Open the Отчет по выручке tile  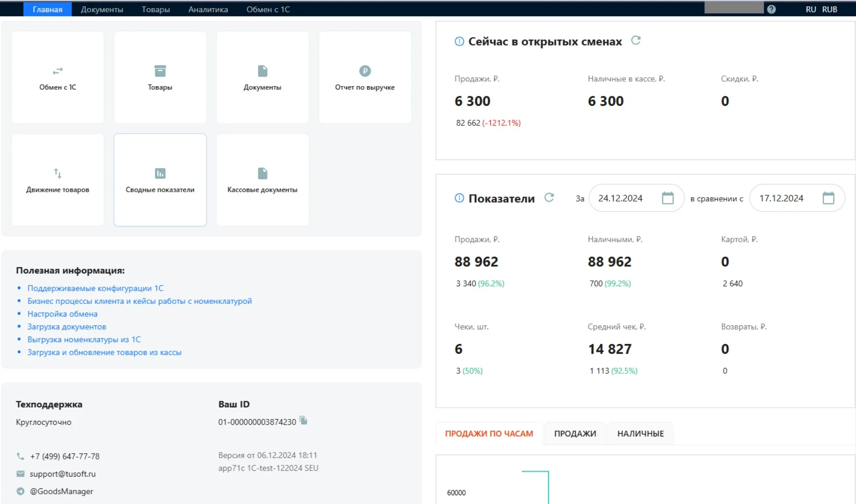coord(365,77)
